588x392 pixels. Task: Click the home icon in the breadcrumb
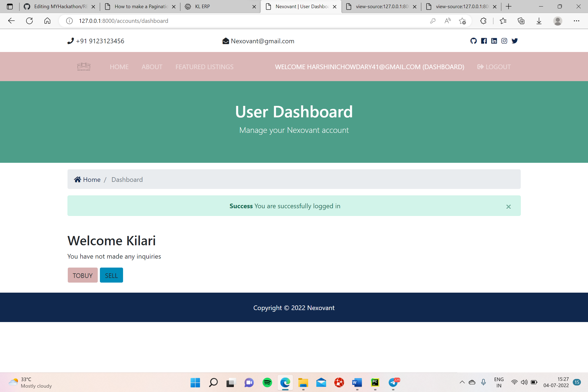[x=78, y=179]
